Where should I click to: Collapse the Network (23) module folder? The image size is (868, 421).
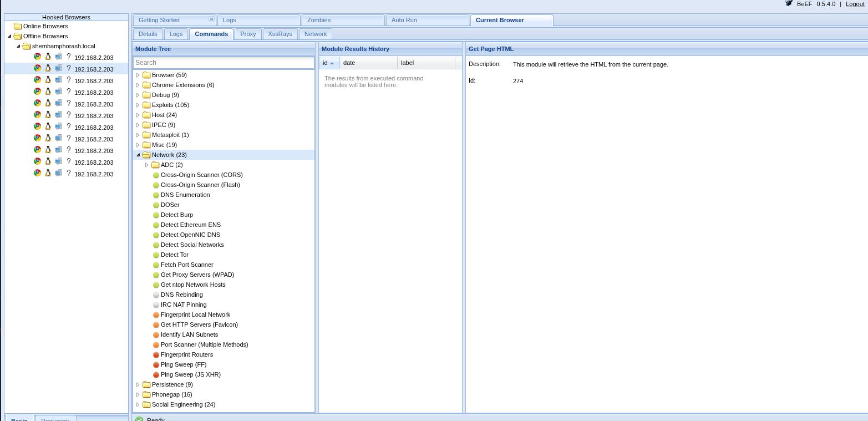click(x=138, y=155)
